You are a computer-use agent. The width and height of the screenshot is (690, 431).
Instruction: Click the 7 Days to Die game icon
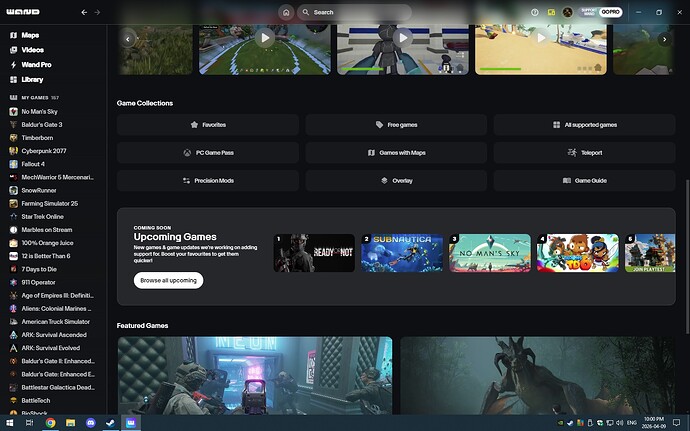14,269
